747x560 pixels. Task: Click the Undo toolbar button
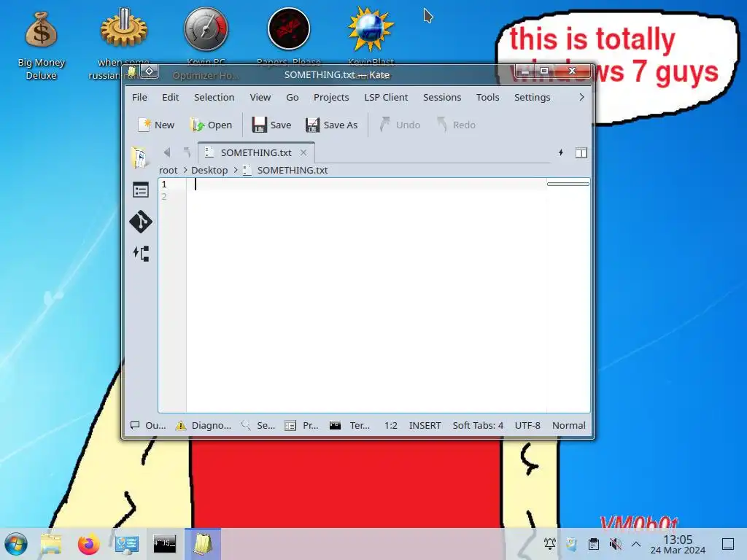[400, 125]
